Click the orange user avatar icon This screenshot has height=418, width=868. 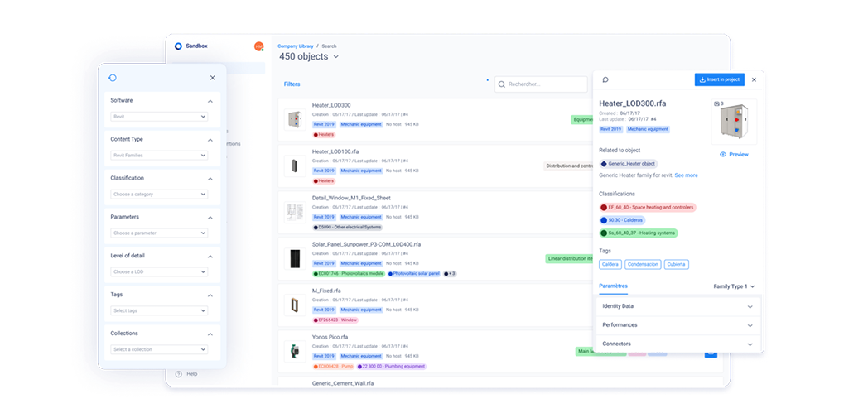(258, 46)
